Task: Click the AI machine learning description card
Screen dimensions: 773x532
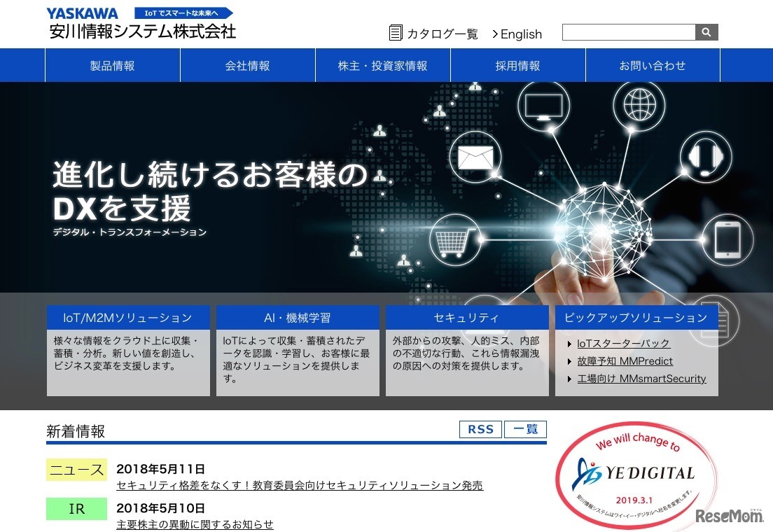Action: click(298, 363)
